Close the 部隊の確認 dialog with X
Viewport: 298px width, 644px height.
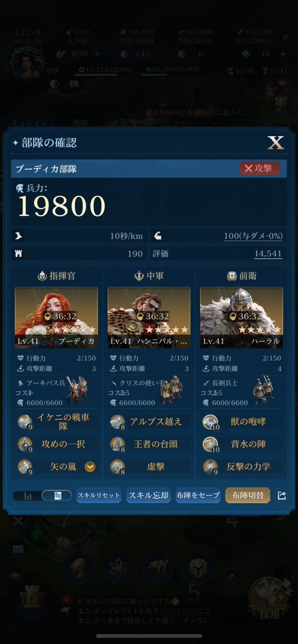tap(275, 143)
